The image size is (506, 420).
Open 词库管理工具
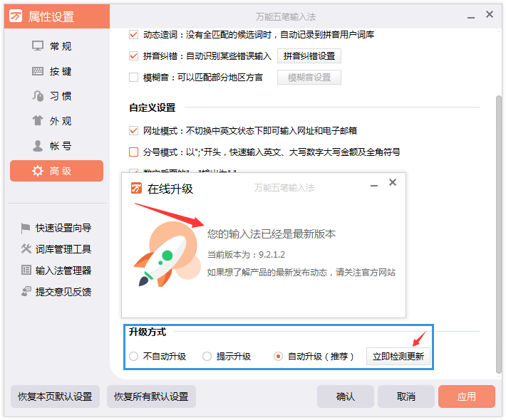pos(56,249)
